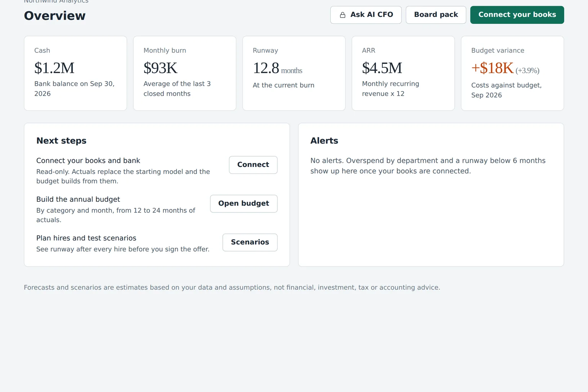Click the Runway value 12.8 months

click(278, 69)
